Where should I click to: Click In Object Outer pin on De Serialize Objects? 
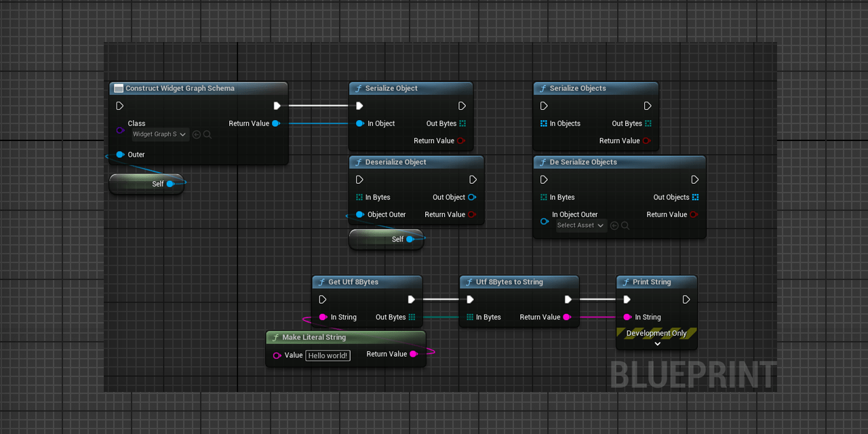tap(544, 222)
